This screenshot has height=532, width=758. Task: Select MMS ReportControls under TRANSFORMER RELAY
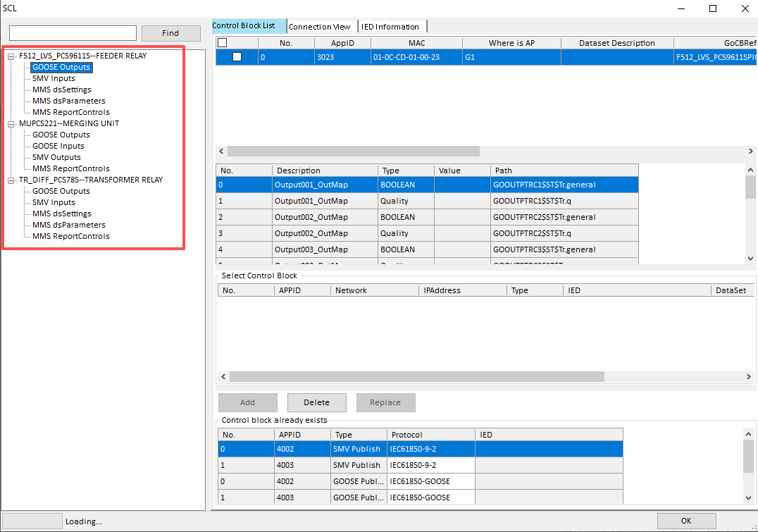[70, 236]
